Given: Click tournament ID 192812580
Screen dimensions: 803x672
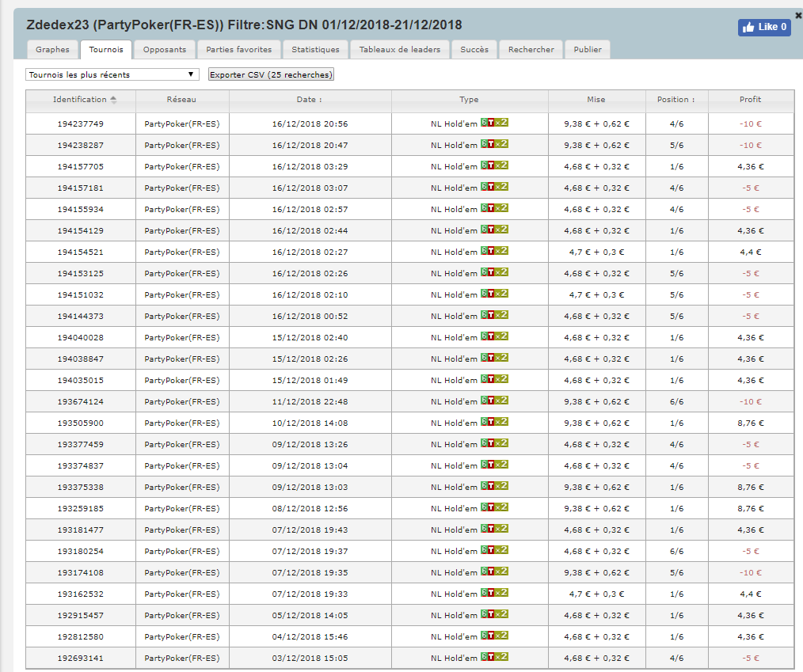Looking at the screenshot, I should click(x=81, y=637).
